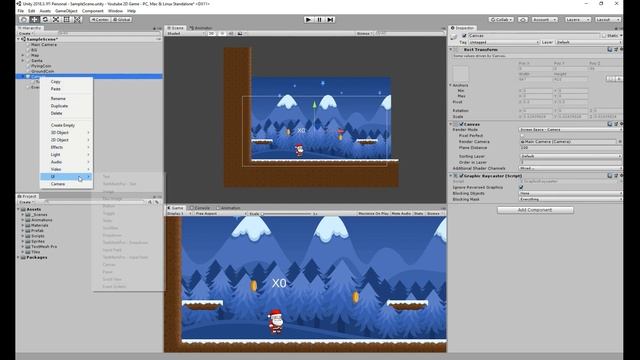Viewport: 640px width, 360px height.
Task: Toggle the Global rotation button
Action: pyautogui.click(x=122, y=19)
